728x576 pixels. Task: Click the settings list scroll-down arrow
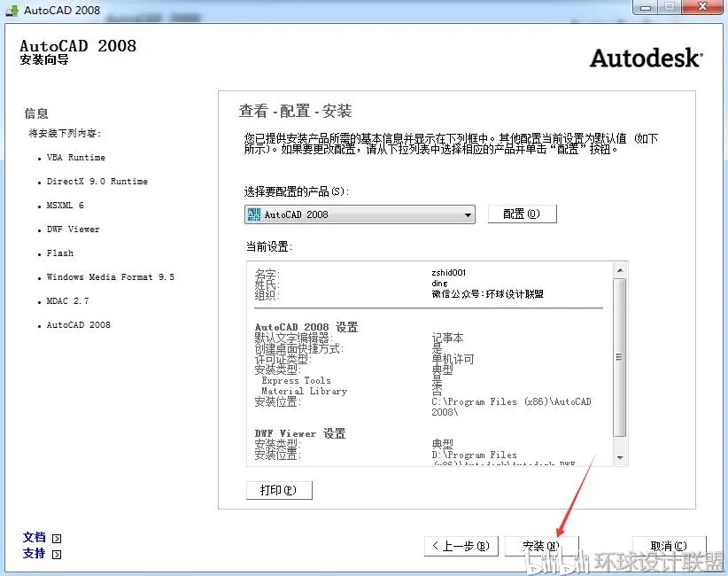620,458
